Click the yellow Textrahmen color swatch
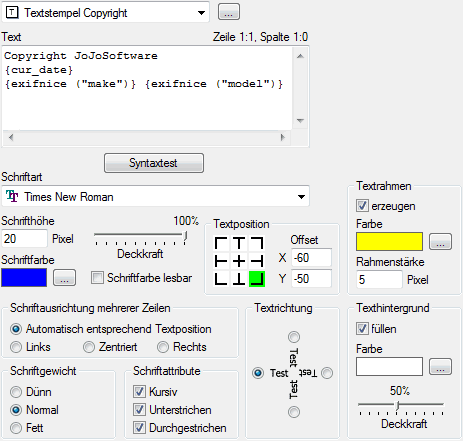Image resolution: width=463 pixels, height=441 pixels. tap(389, 242)
